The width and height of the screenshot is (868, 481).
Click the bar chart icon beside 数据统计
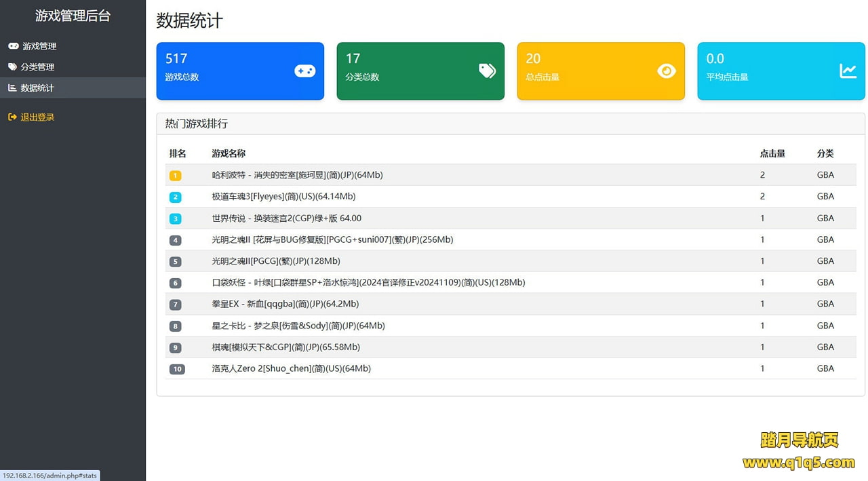point(12,88)
